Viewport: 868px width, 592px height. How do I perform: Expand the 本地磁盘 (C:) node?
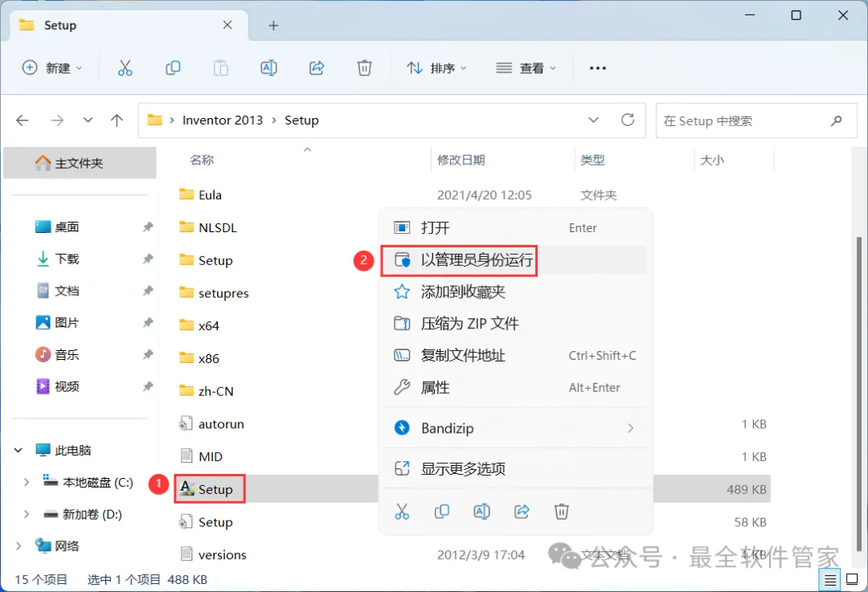[x=26, y=483]
